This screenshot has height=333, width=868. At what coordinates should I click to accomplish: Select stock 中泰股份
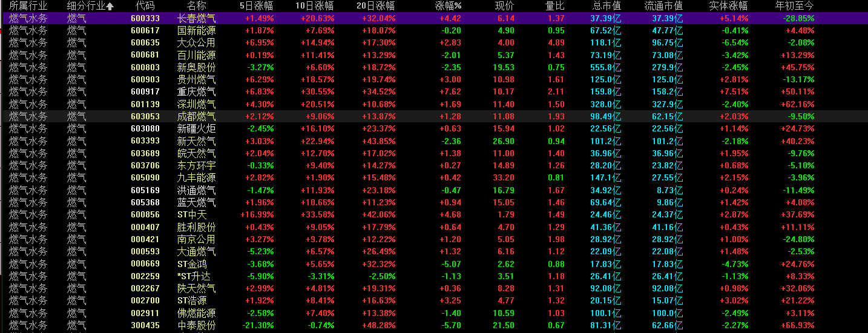196,325
